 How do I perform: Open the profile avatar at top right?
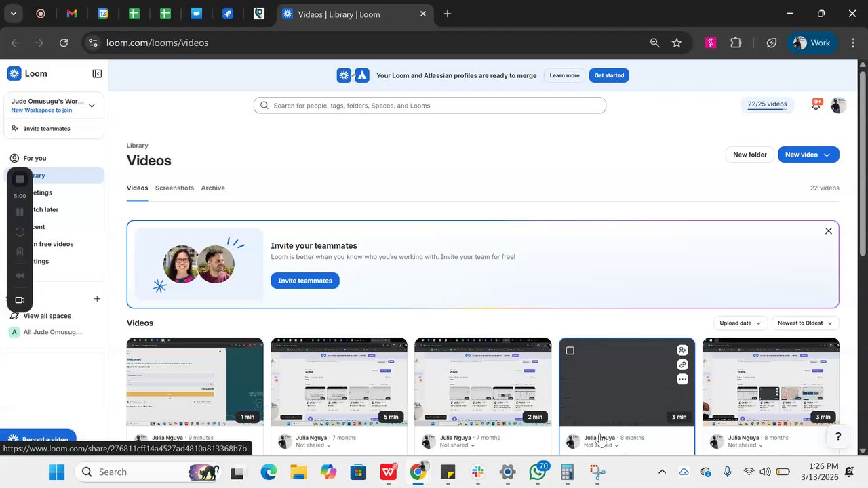838,105
